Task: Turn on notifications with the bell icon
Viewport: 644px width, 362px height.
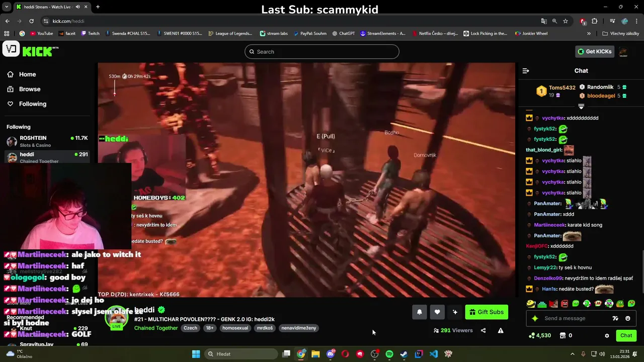Action: 420,312
